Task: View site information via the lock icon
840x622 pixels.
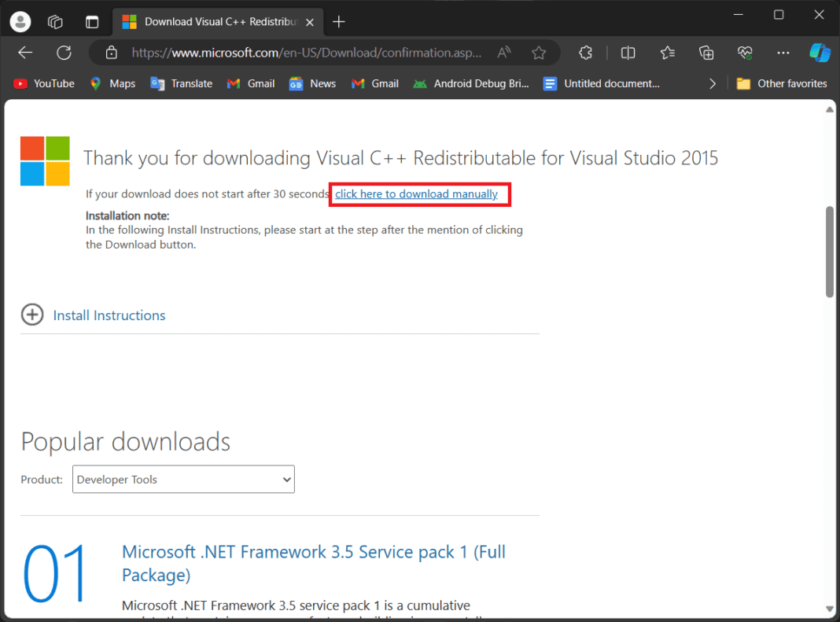Action: click(x=112, y=53)
